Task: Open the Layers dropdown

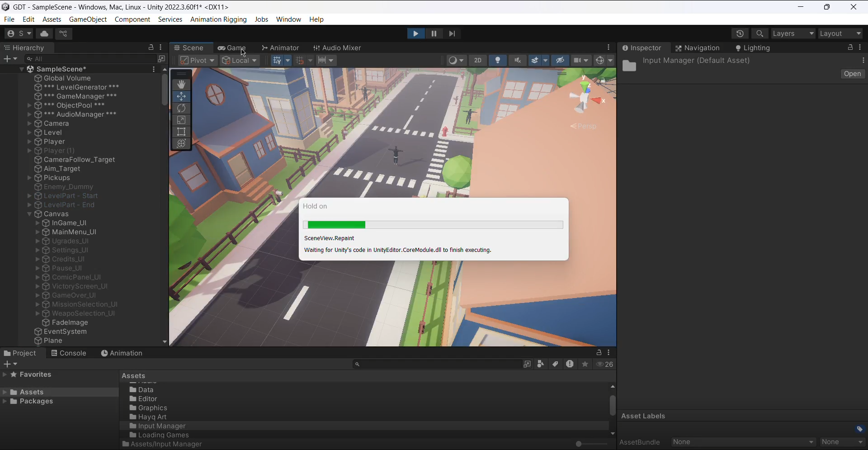Action: [x=793, y=33]
